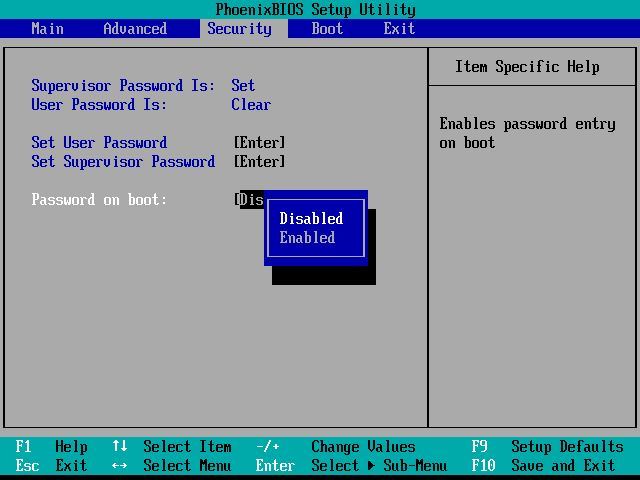The width and height of the screenshot is (640, 480).
Task: Click the Supervisor Password status 'Set'
Action: [243, 86]
